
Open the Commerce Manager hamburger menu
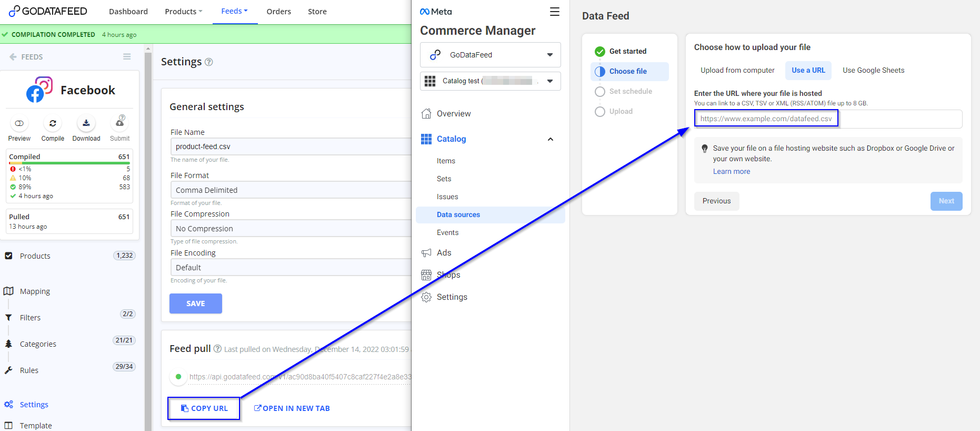coord(554,12)
